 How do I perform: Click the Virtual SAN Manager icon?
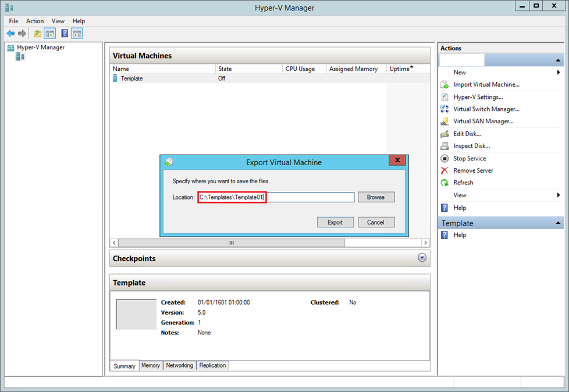point(444,121)
